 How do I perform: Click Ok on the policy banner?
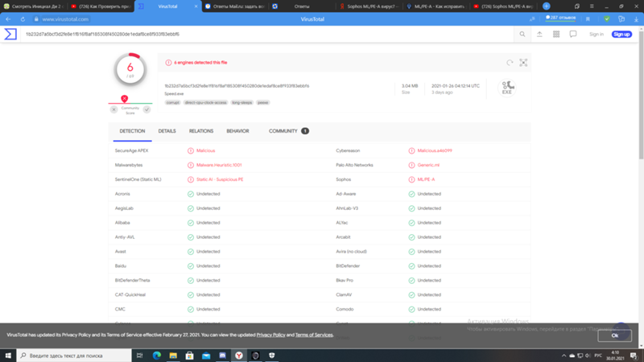pyautogui.click(x=614, y=335)
